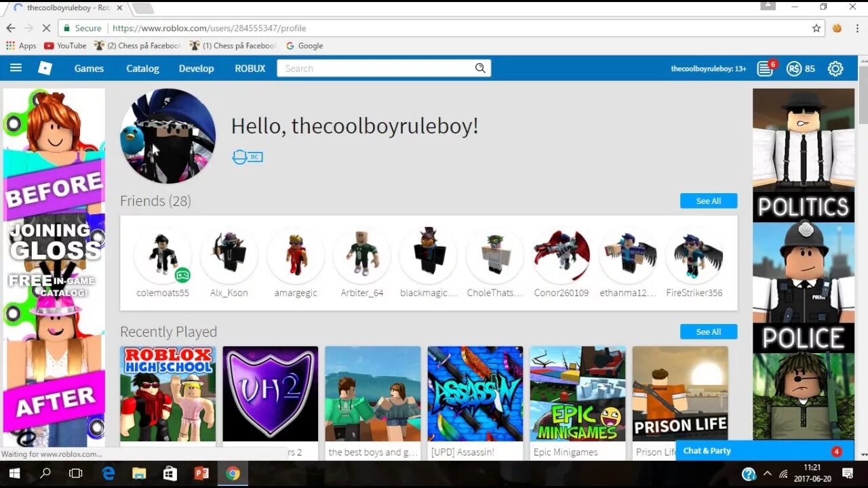Click in the Roblox search field
This screenshot has width=868, height=488.
[376, 68]
